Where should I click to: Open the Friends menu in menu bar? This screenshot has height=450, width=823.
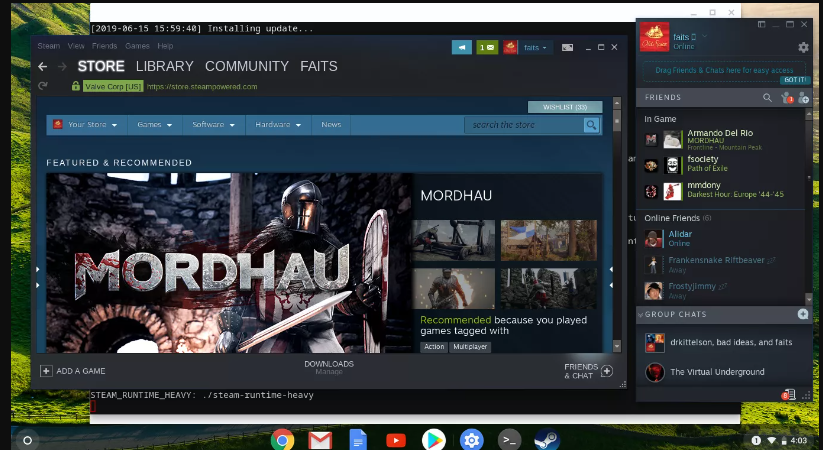coord(104,46)
